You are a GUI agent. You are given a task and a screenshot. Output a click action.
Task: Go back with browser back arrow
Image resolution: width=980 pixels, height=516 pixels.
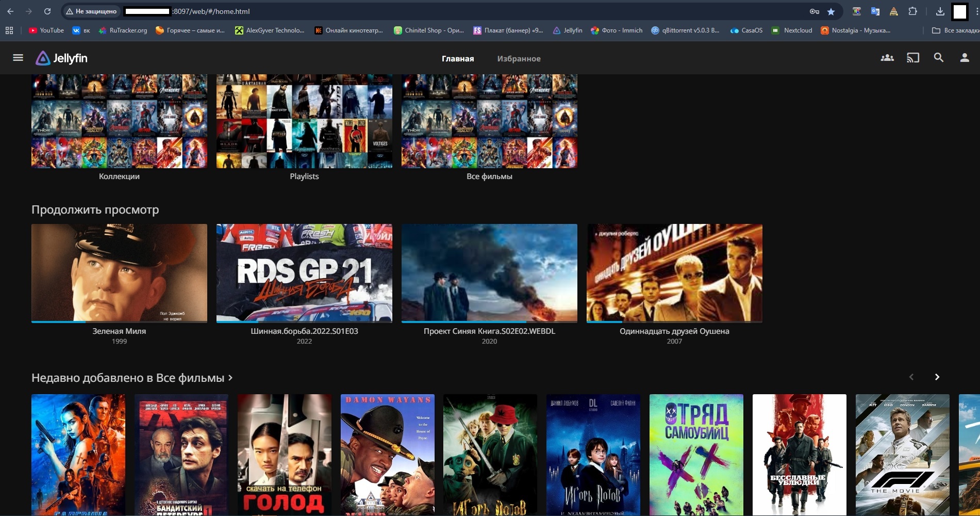pos(10,11)
